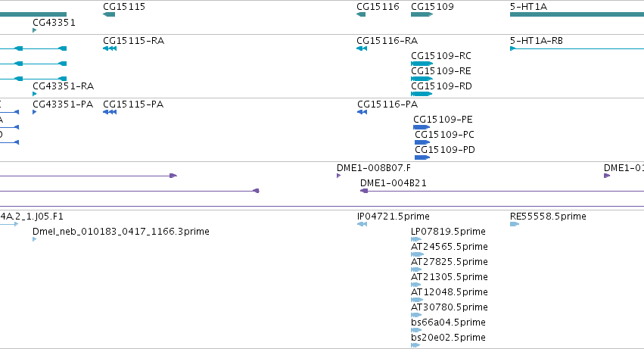This screenshot has height=349, width=644.
Task: Select the CG15109 gene arrow feature
Action: [422, 14]
